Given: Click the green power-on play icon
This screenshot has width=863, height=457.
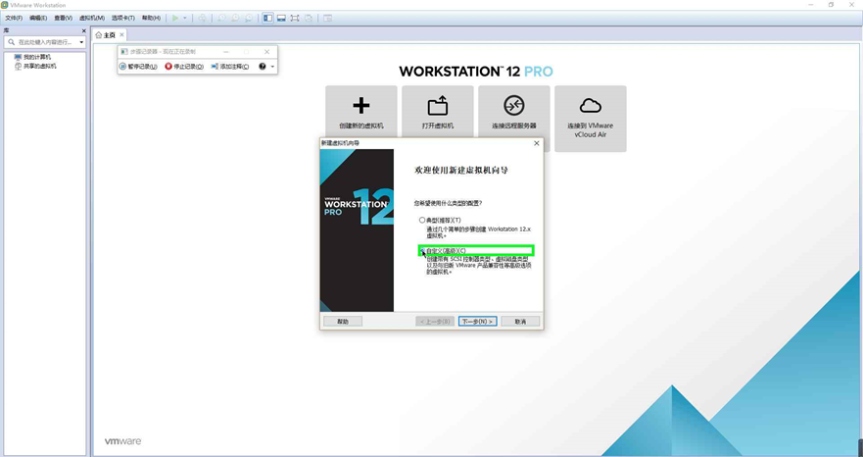Looking at the screenshot, I should point(175,18).
